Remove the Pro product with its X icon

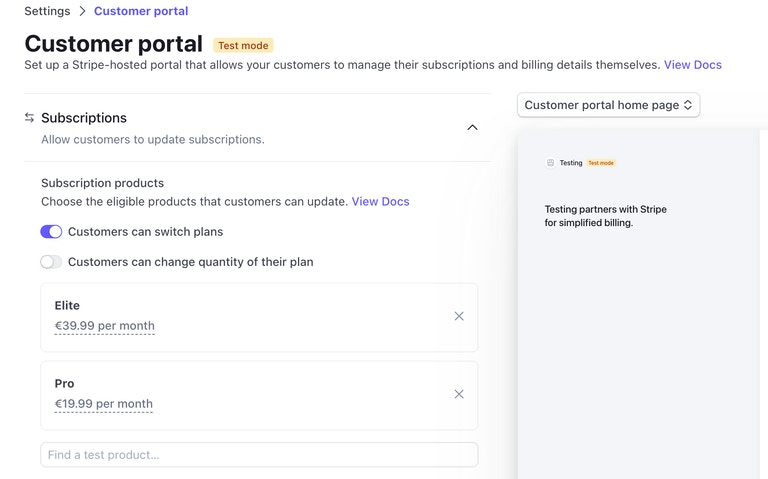459,394
